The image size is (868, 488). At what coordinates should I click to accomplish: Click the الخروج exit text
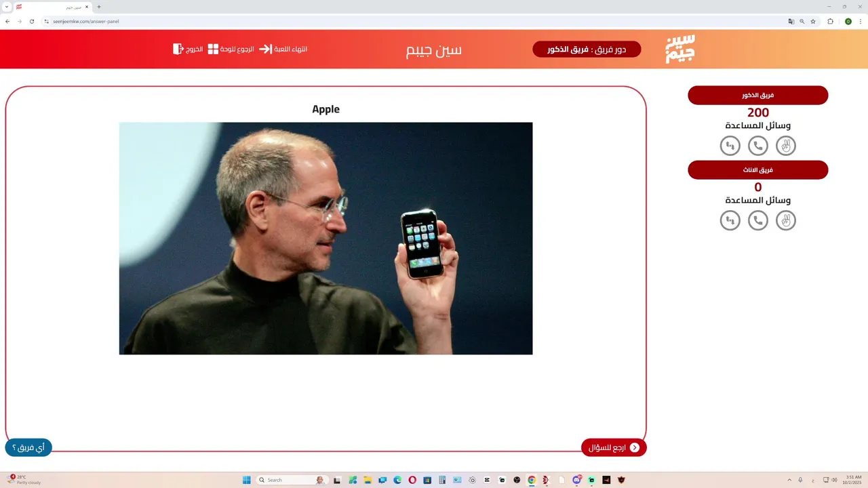195,49
